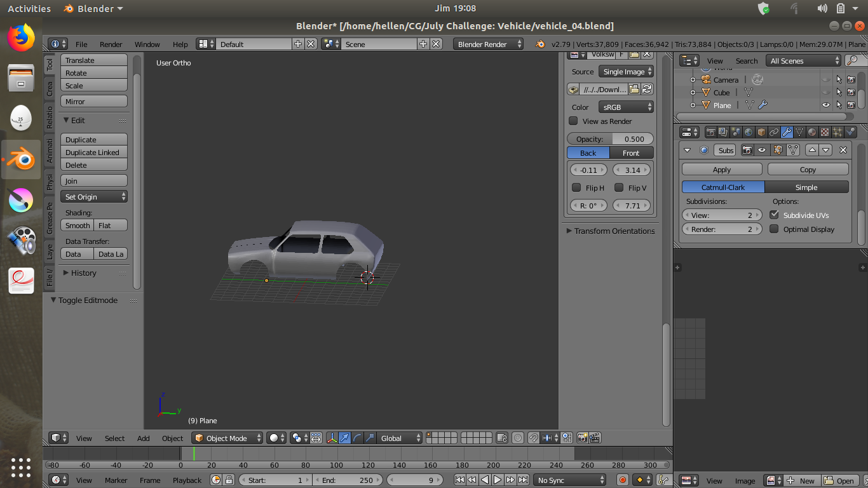
Task: Open the Material properties tab
Action: [812, 132]
